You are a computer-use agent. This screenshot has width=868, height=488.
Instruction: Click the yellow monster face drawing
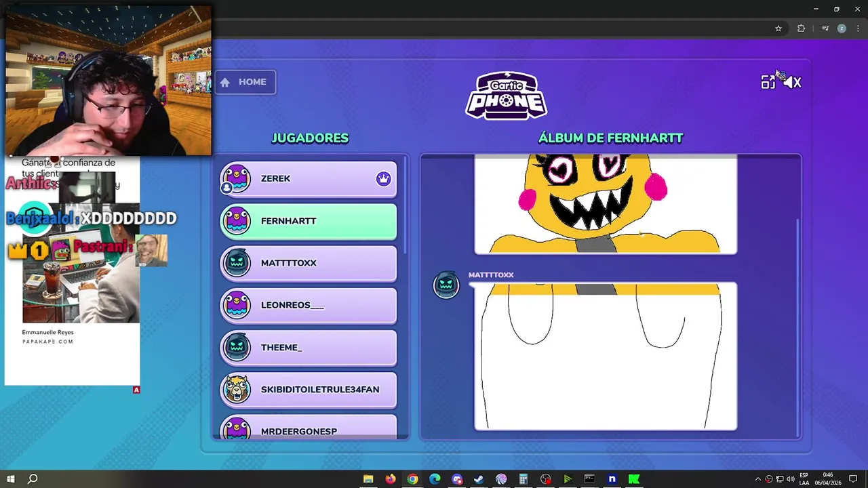(x=606, y=205)
